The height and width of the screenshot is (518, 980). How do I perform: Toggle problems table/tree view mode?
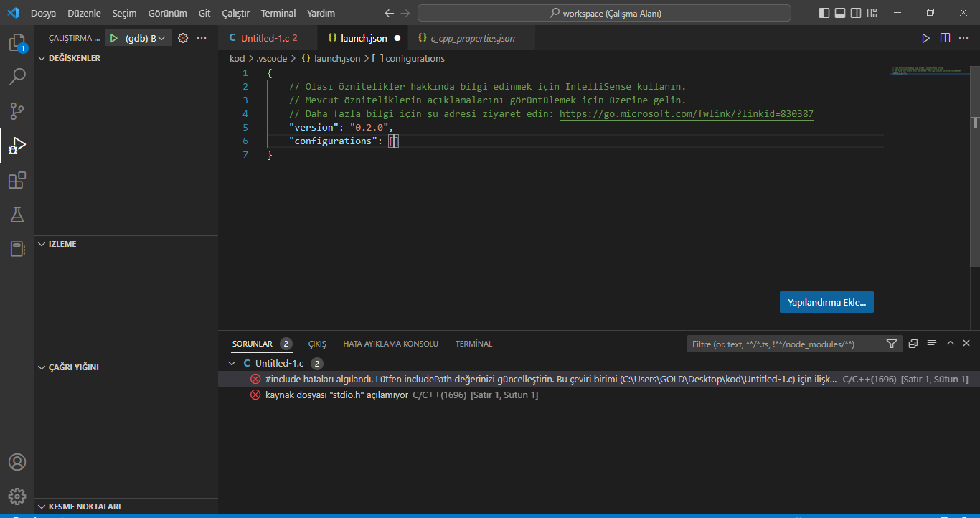coord(931,344)
